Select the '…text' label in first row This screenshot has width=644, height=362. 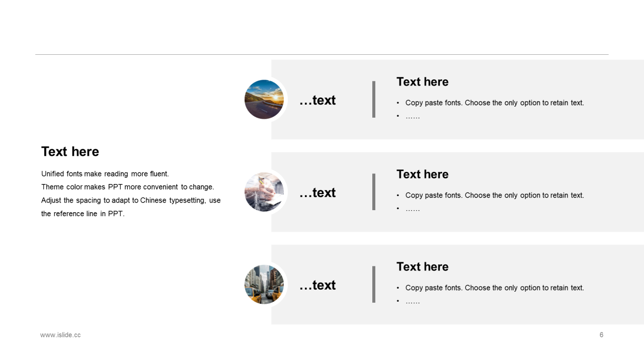point(317,100)
